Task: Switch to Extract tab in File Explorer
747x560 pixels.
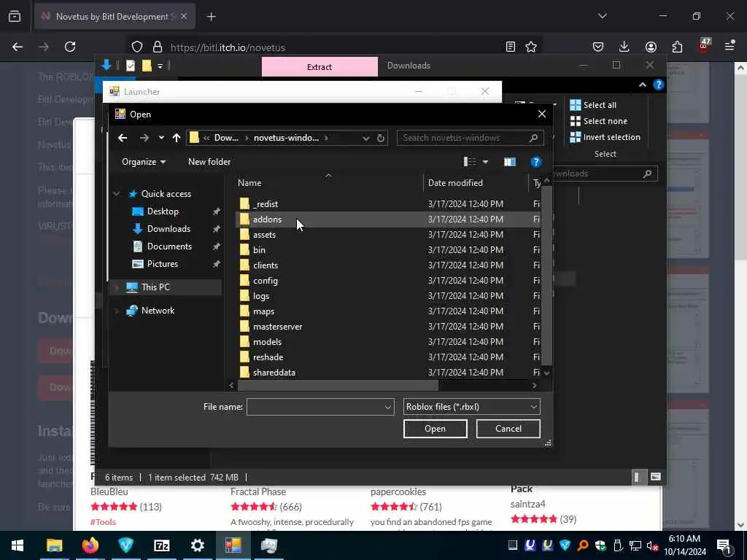Action: click(320, 67)
